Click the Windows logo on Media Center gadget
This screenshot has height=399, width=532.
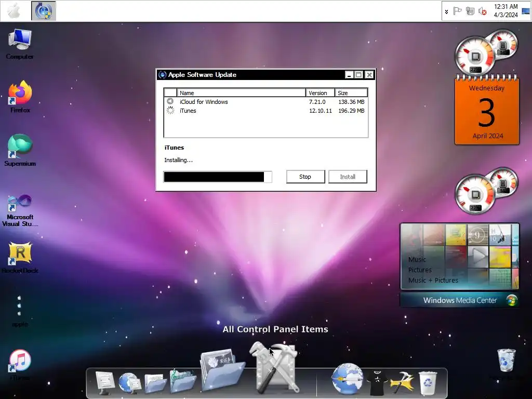(x=511, y=300)
